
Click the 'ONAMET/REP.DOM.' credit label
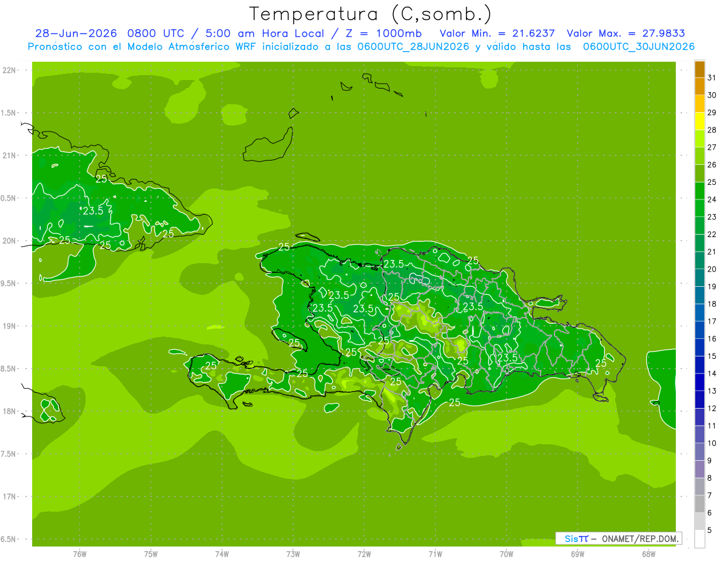[x=640, y=538]
